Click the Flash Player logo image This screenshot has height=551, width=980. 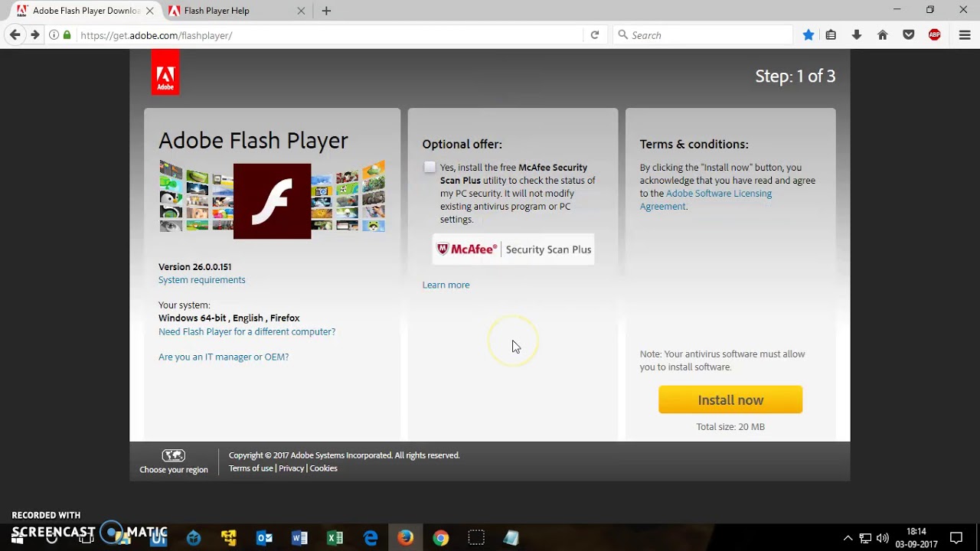click(272, 201)
